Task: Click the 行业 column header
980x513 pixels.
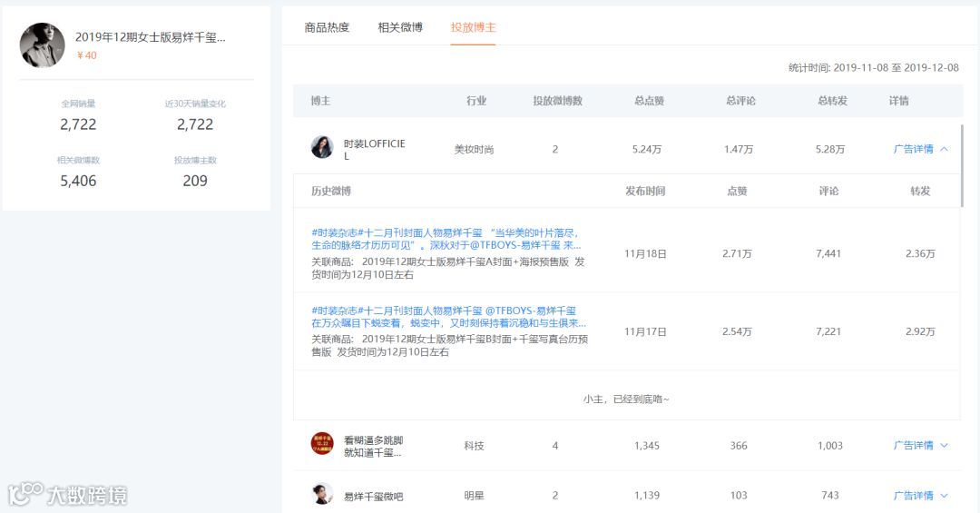Action: tap(476, 101)
